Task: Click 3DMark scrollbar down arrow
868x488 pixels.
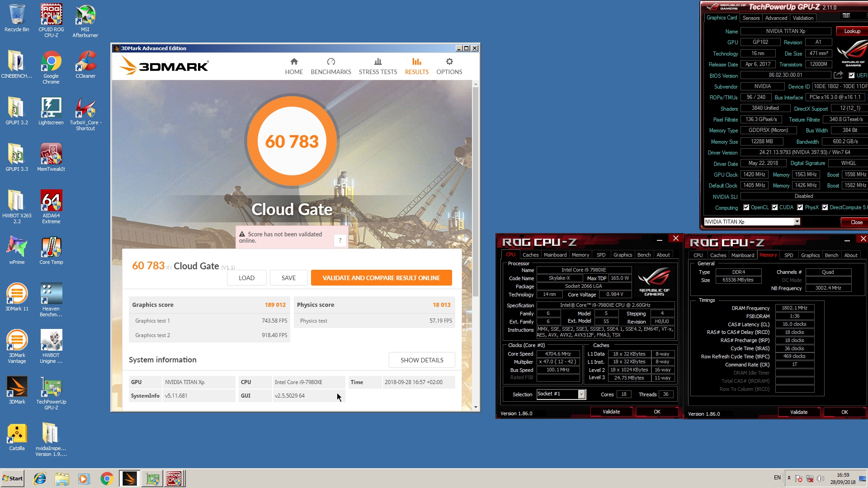Action: (476, 407)
